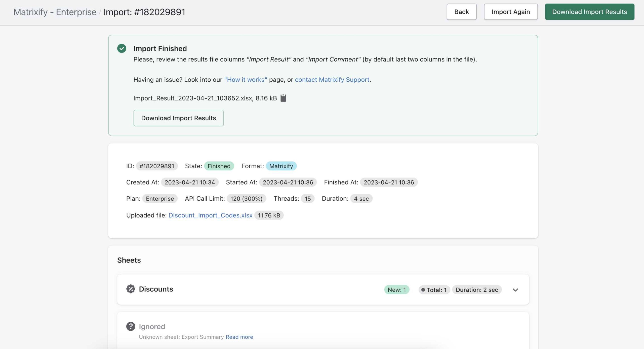The width and height of the screenshot is (644, 349).
Task: Click the clipboard icon next to the result filename
Action: click(283, 98)
